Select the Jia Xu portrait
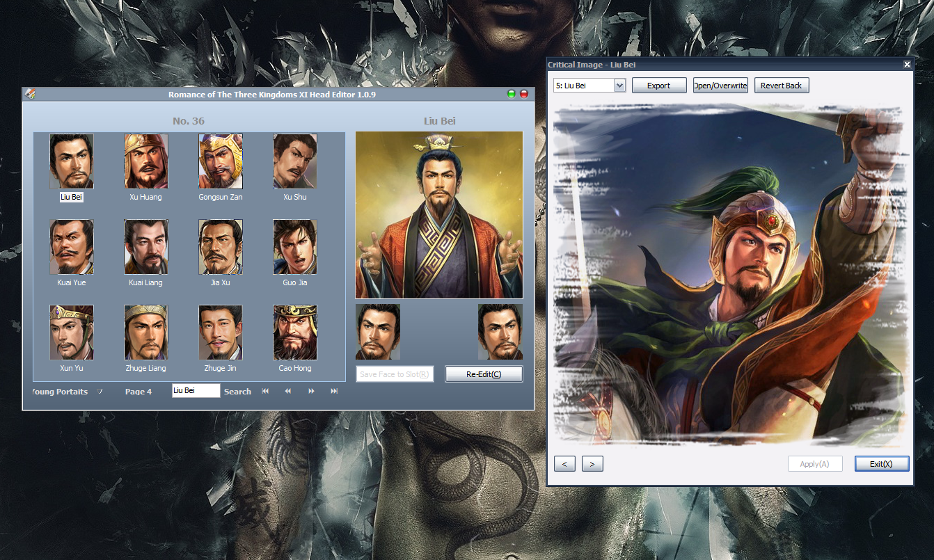Viewport: 934px width, 560px height. 221,247
